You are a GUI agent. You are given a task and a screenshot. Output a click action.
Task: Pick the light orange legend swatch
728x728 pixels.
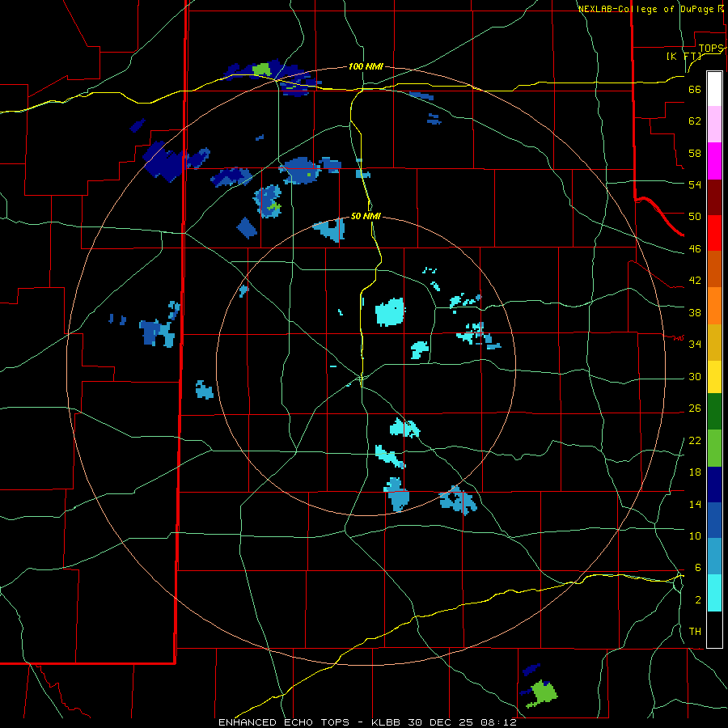click(x=714, y=306)
